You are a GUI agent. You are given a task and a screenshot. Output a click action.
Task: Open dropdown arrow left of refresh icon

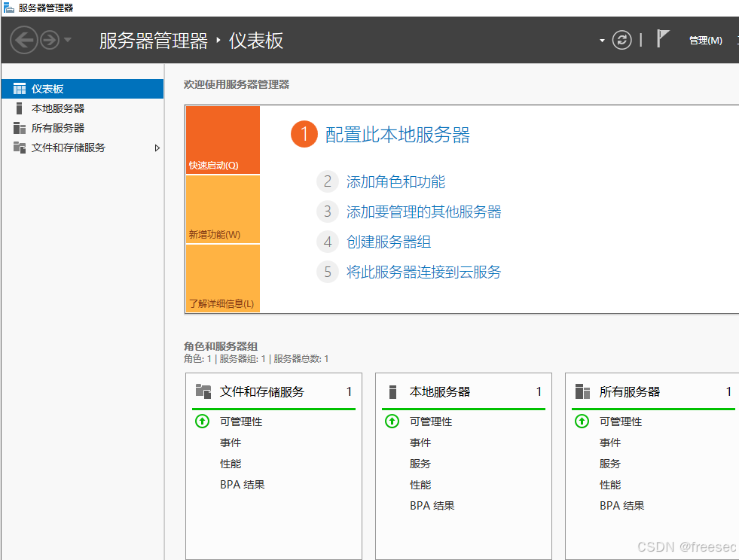pyautogui.click(x=602, y=41)
